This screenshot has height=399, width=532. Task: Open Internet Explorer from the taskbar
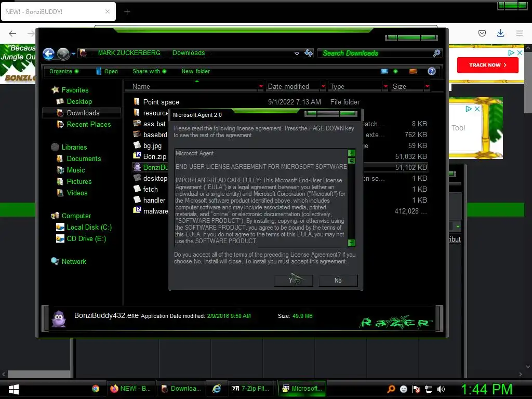pyautogui.click(x=217, y=389)
